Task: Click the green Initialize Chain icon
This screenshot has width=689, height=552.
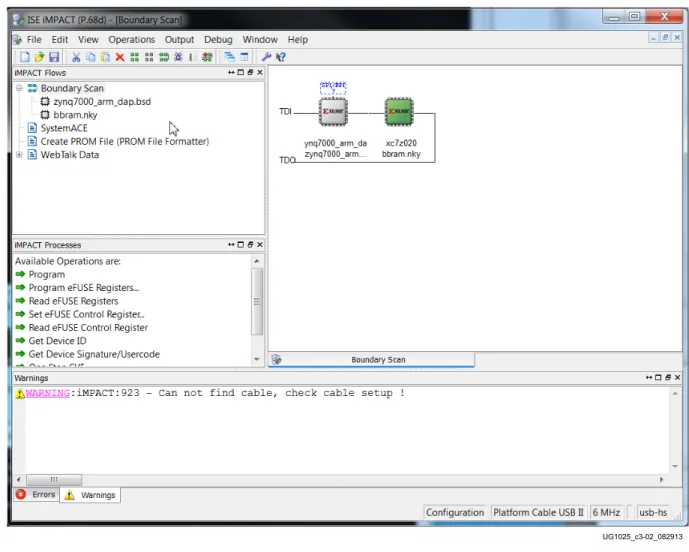Action: tap(164, 57)
